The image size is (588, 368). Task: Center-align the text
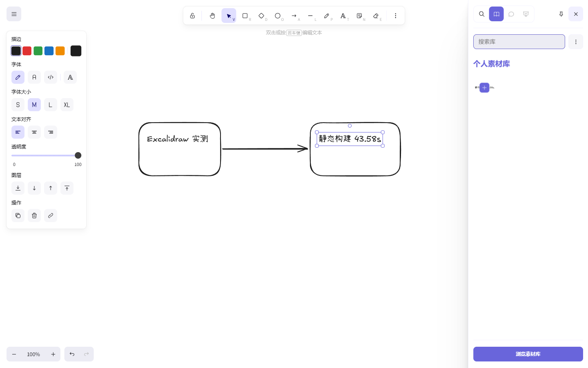(x=34, y=132)
